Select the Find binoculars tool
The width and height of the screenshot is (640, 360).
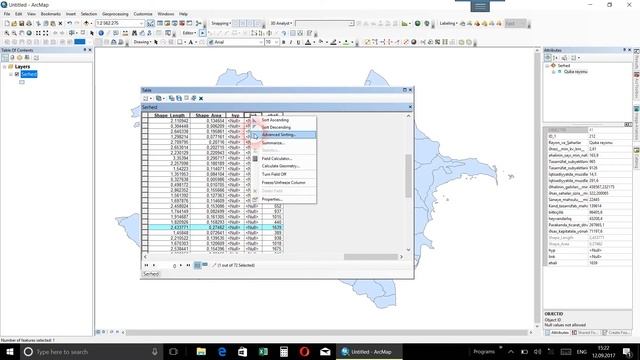pyautogui.click(x=134, y=33)
